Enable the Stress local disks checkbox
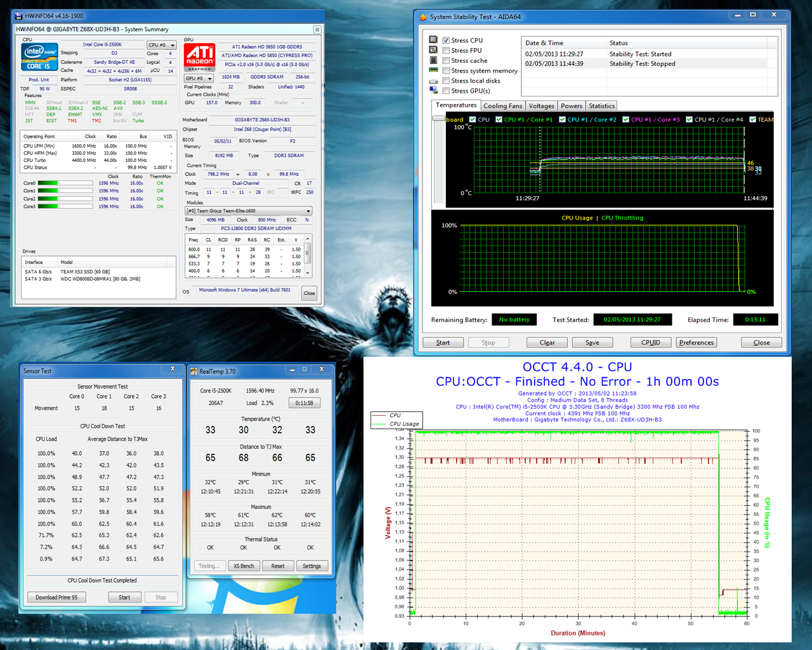This screenshot has width=812, height=650. pos(446,81)
